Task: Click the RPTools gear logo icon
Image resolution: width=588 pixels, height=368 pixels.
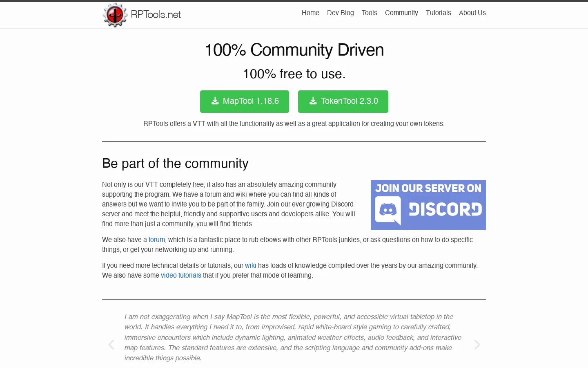Action: pos(115,15)
